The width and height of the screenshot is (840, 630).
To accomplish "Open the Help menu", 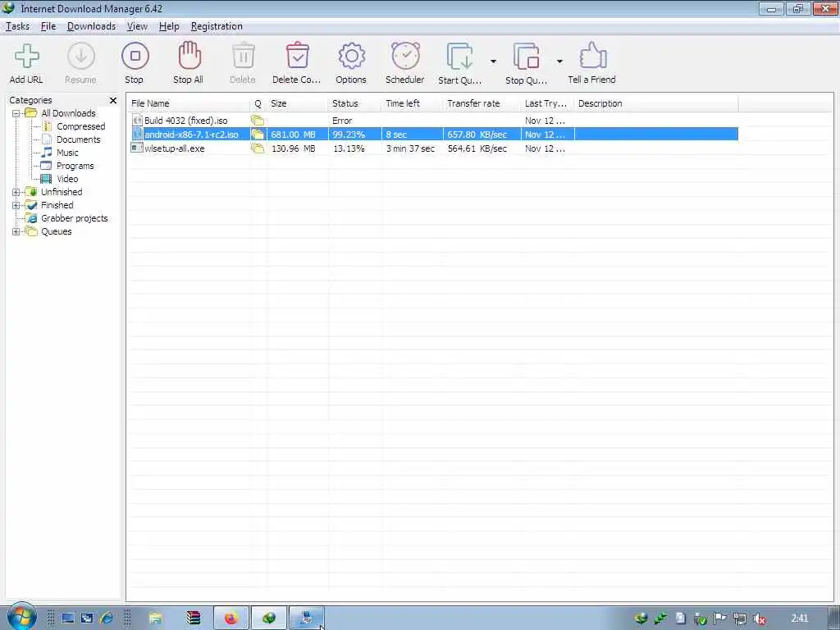I will pyautogui.click(x=169, y=26).
